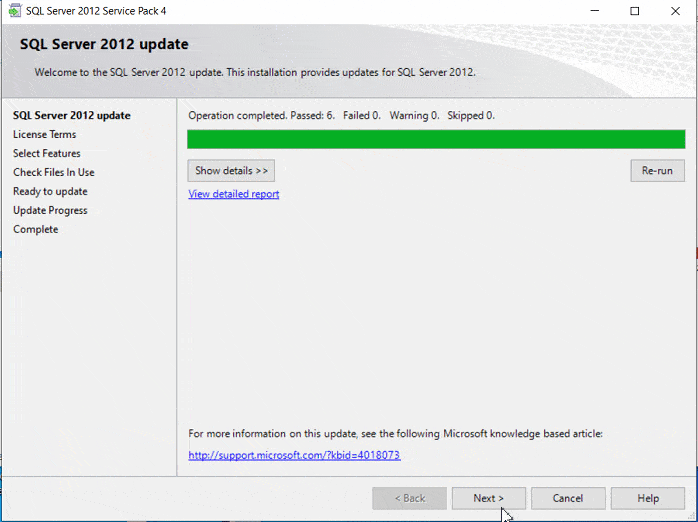
Task: Select the Check Files In Use step
Action: pyautogui.click(x=54, y=172)
